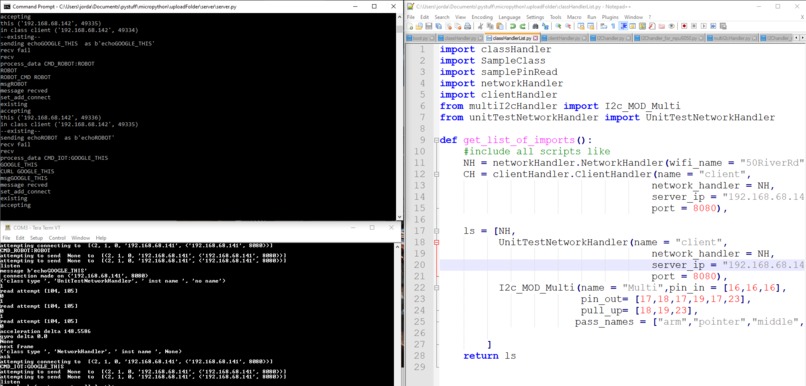The width and height of the screenshot is (806, 386).
Task: Collapse the fold marker on line 12
Action: (437, 174)
